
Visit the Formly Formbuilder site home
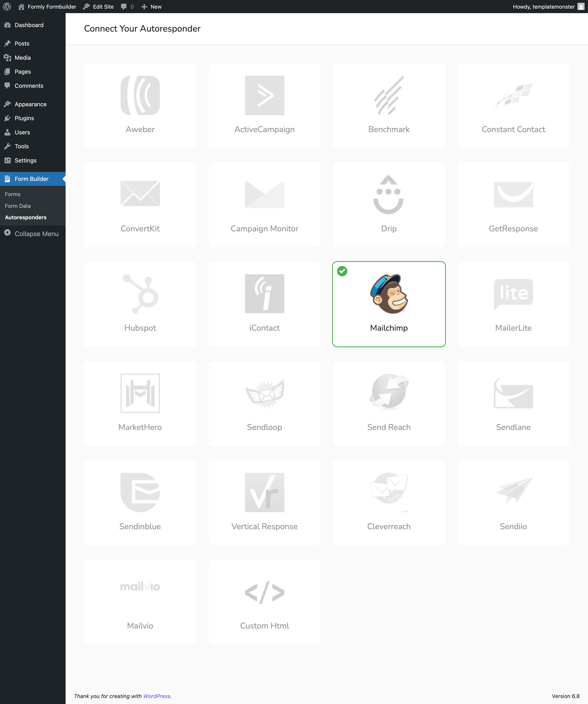tap(47, 6)
